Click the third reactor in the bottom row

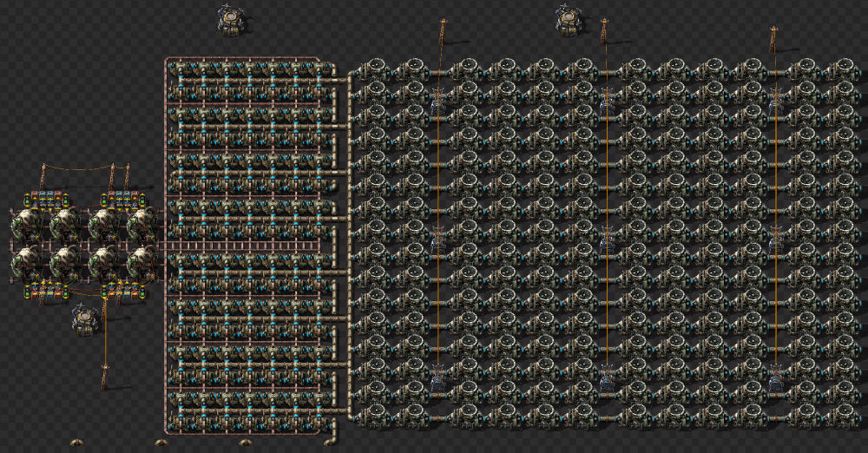[104, 262]
